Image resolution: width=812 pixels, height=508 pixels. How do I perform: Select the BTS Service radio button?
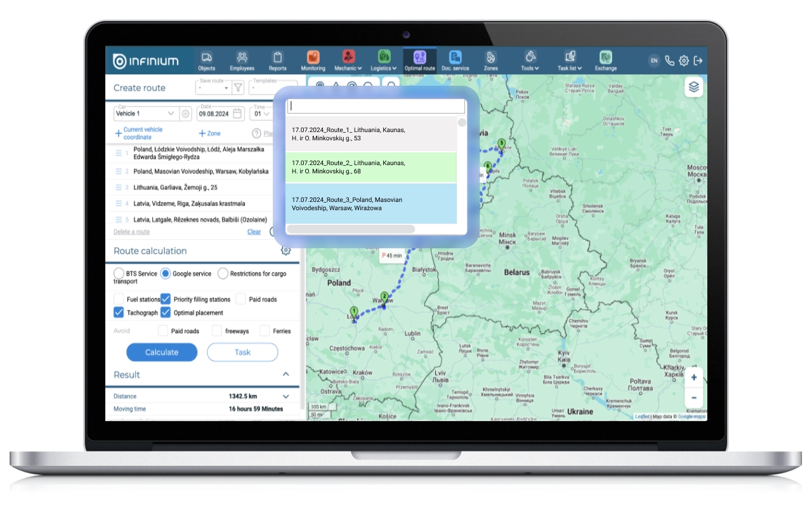point(119,274)
